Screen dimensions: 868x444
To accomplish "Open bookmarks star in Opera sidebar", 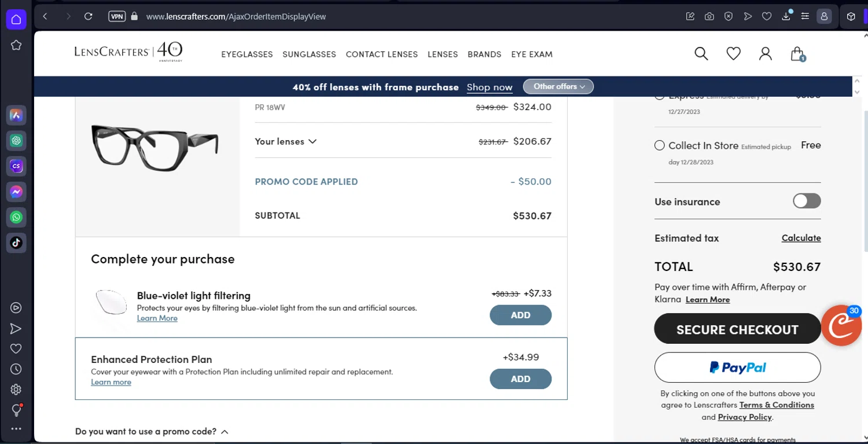I will click(x=16, y=45).
